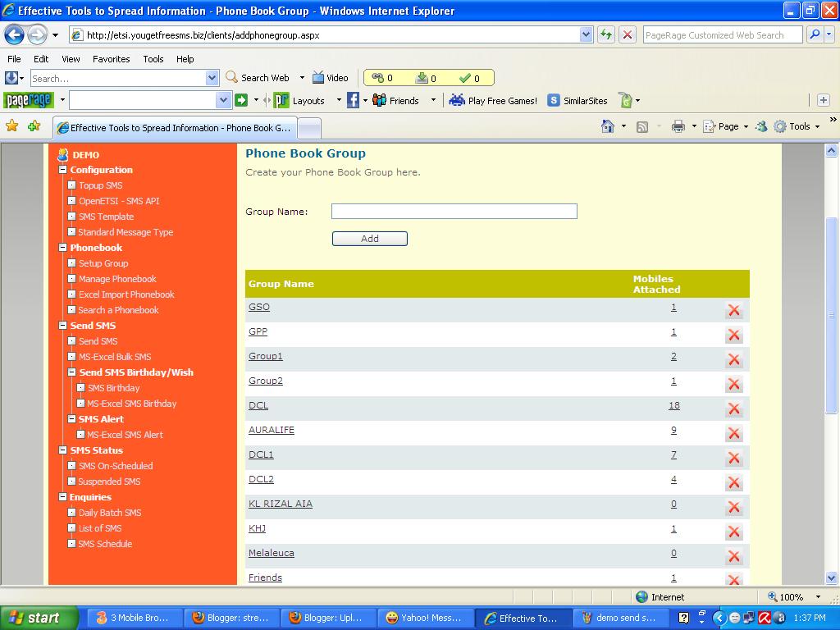Image resolution: width=840 pixels, height=630 pixels.
Task: Open the Favorites menu
Action: coord(112,59)
